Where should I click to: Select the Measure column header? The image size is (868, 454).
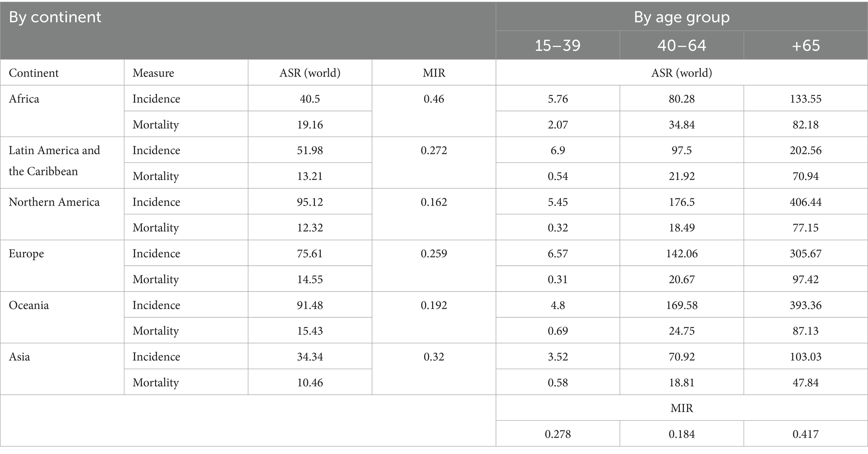pos(153,73)
